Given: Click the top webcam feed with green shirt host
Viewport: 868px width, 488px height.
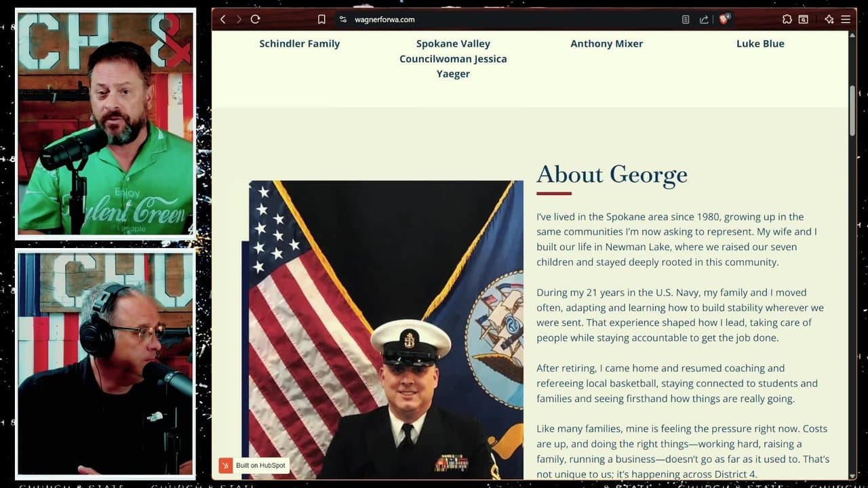Looking at the screenshot, I should 105,123.
